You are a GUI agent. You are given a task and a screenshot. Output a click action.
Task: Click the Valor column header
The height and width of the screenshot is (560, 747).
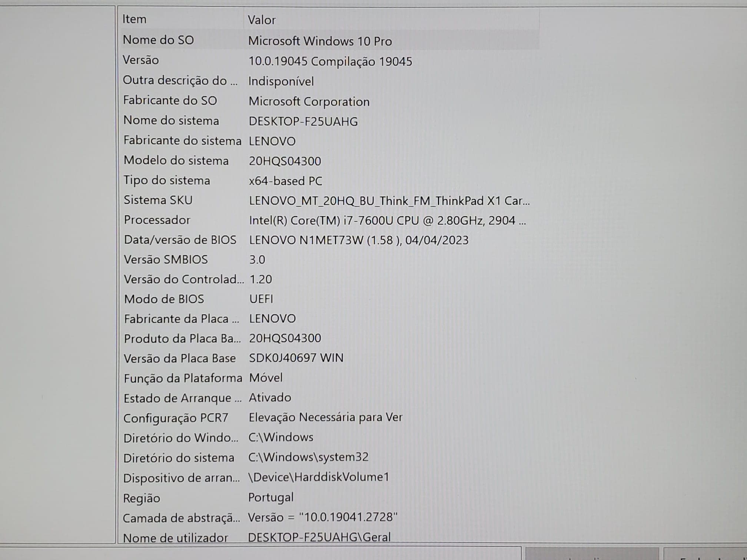(391, 19)
